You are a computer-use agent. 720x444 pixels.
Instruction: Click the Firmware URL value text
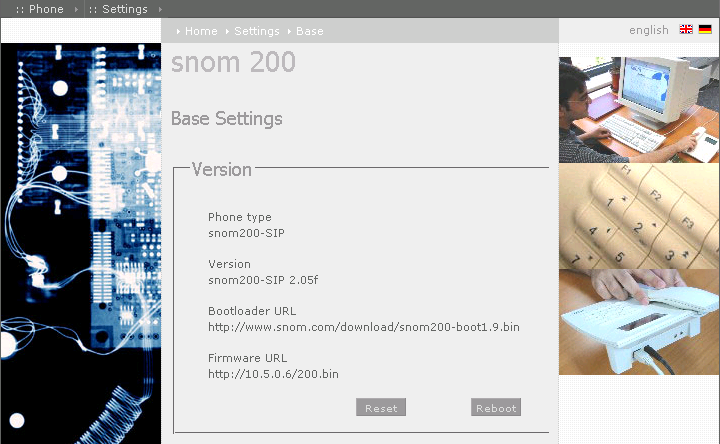[x=273, y=374]
